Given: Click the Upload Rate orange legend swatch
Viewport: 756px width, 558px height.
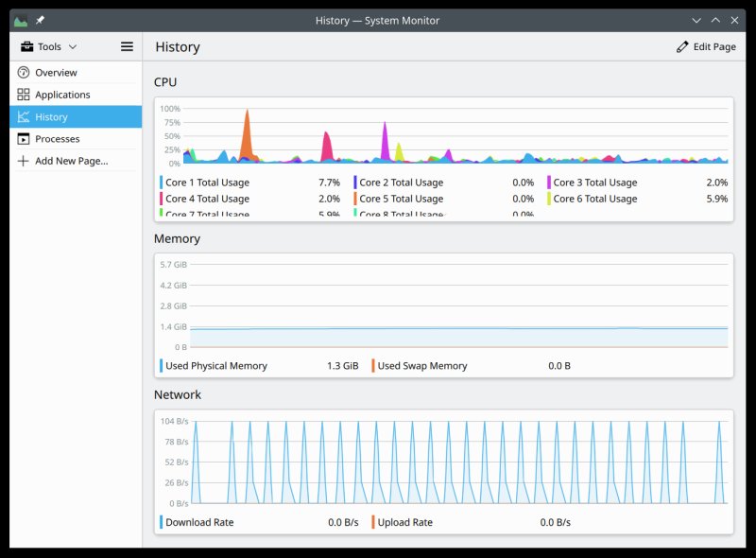Looking at the screenshot, I should pyautogui.click(x=373, y=522).
